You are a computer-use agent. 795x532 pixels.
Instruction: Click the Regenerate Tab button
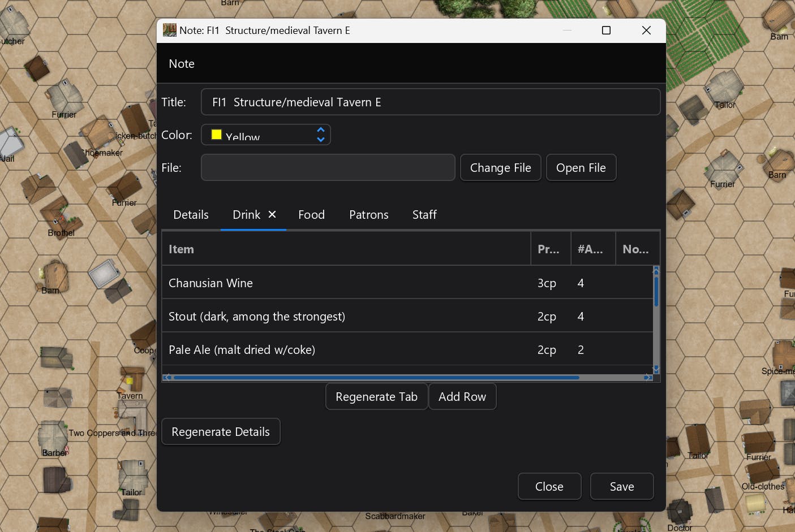pos(376,397)
